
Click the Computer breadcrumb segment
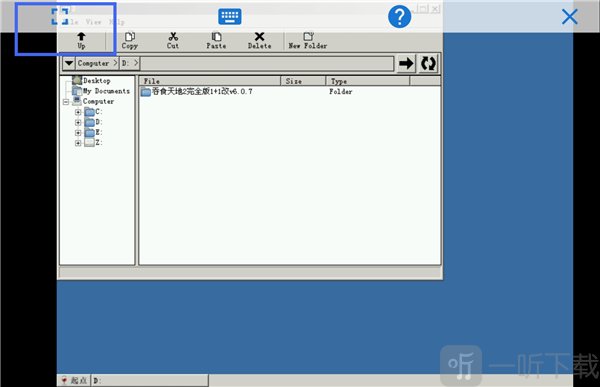93,63
